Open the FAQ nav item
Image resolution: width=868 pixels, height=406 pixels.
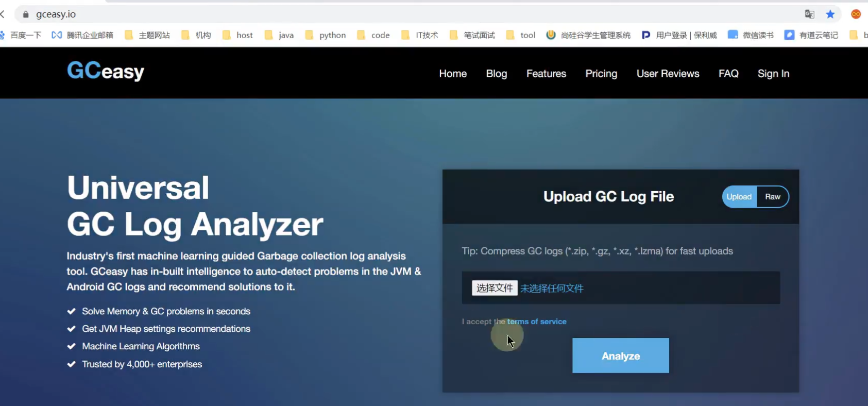728,74
